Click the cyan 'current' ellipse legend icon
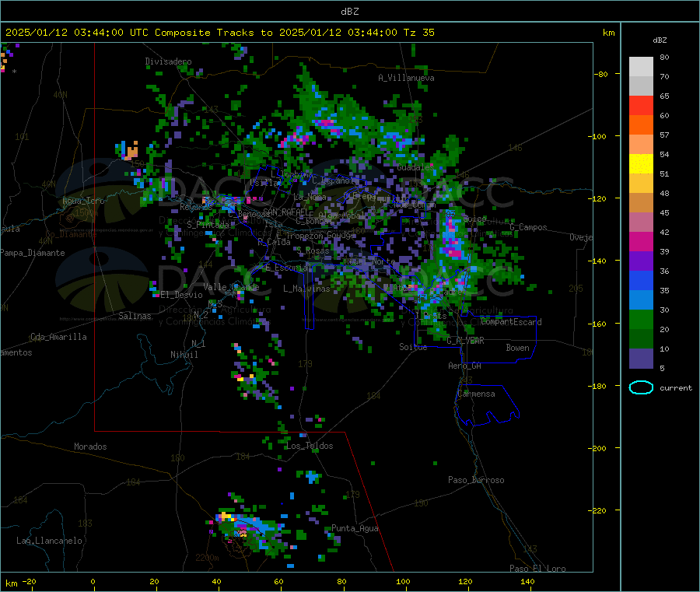 pyautogui.click(x=641, y=387)
